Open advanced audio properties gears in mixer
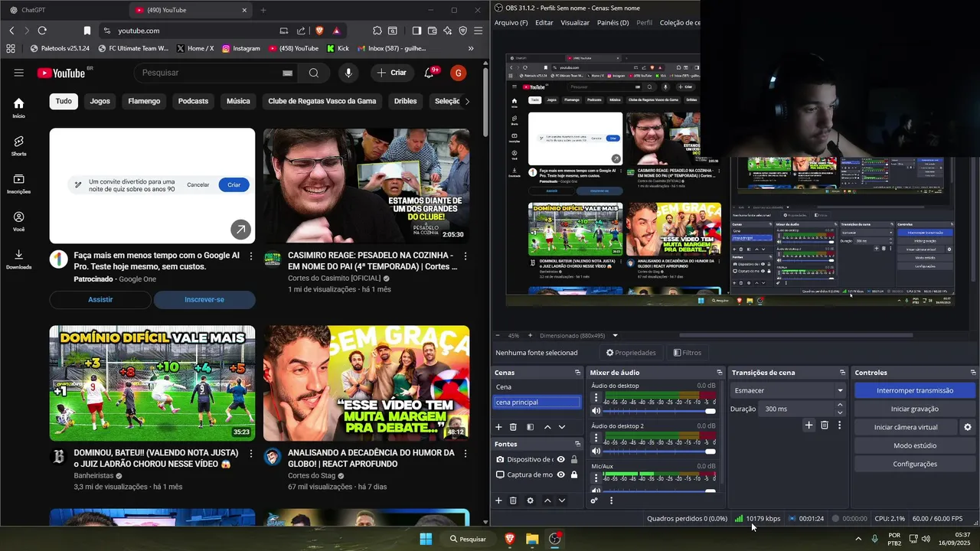 [x=594, y=500]
